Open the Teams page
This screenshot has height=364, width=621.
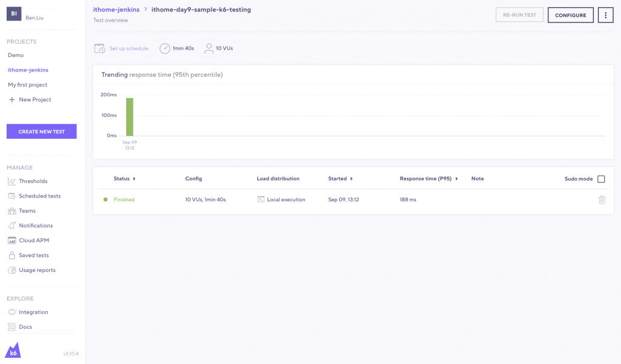(x=27, y=211)
